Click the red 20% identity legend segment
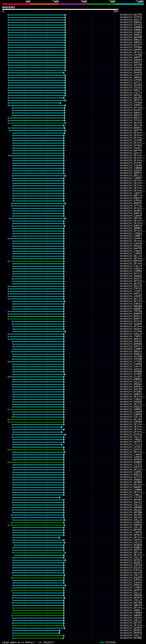This screenshot has width=146, height=644. tap(16, 4)
